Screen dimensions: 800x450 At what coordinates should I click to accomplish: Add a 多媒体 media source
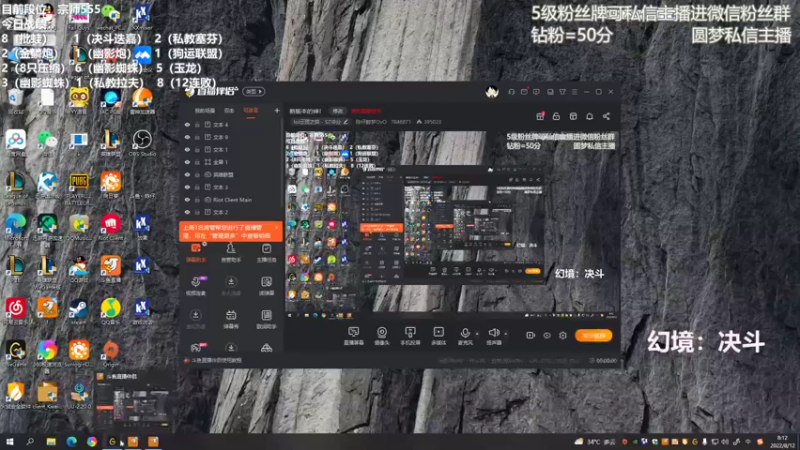coord(438,336)
